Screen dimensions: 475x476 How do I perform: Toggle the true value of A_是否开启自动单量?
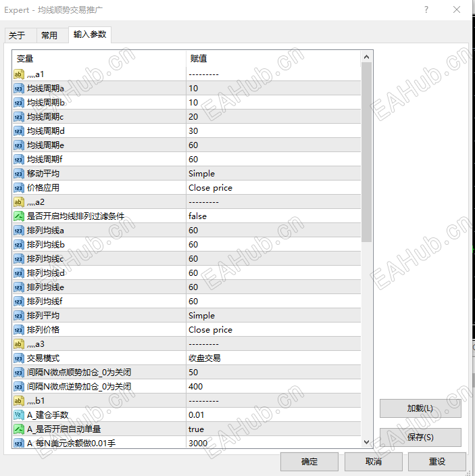click(x=273, y=429)
